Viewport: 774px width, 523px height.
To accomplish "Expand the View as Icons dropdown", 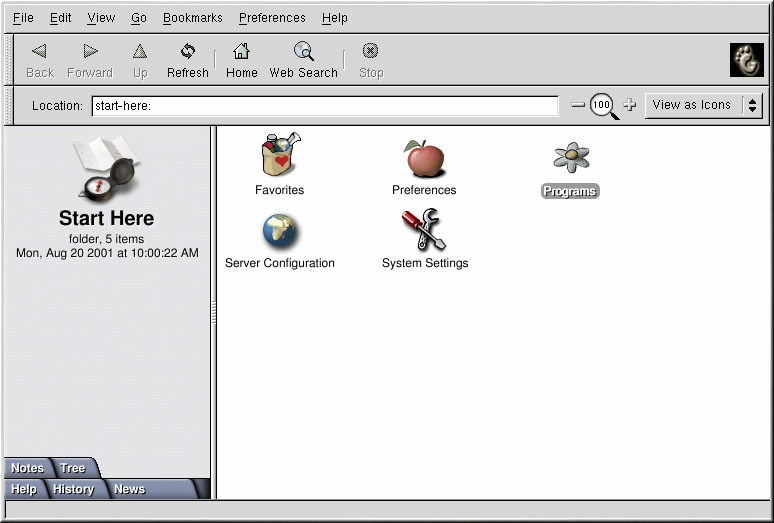I will (x=704, y=105).
